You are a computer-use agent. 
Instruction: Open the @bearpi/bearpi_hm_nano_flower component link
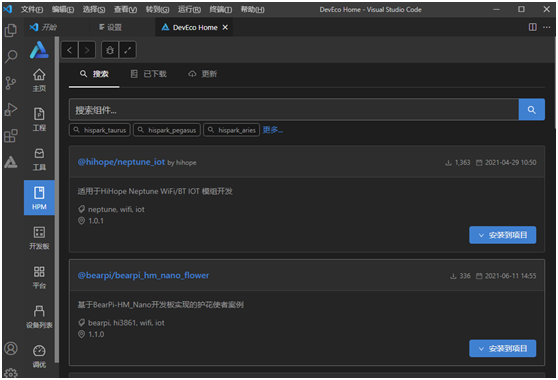point(143,275)
